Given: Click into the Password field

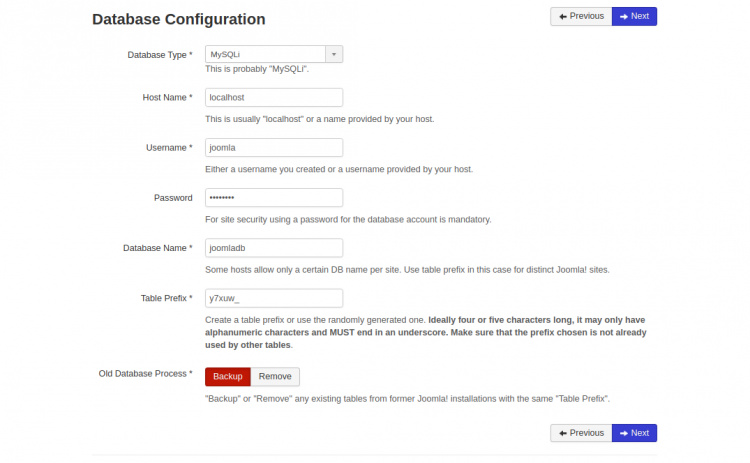Looking at the screenshot, I should 273,198.
